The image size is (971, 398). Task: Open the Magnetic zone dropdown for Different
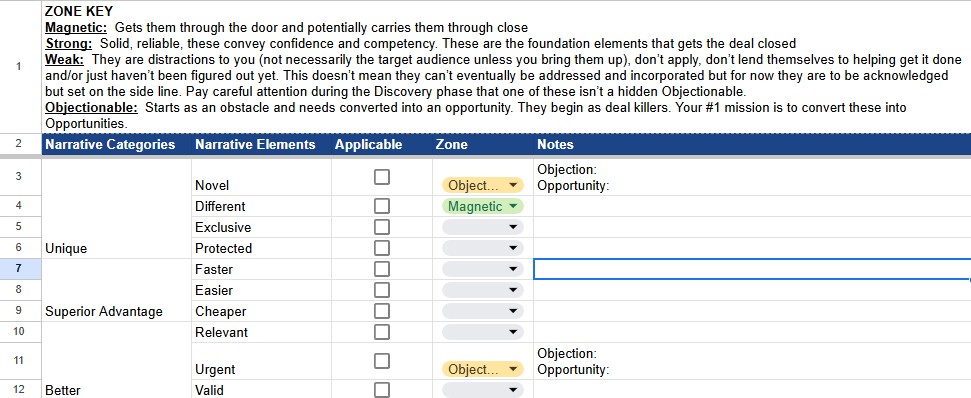482,206
